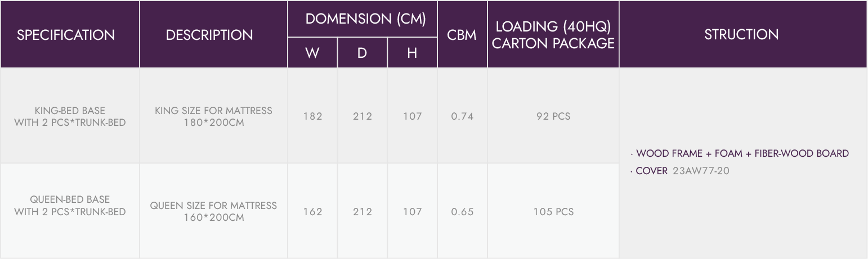Select the LOADING (40HQ) CARTON PACKAGE header

pyautogui.click(x=553, y=35)
